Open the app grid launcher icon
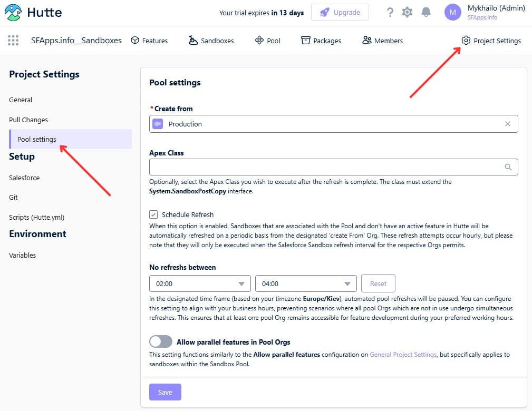This screenshot has height=411, width=532. tap(13, 41)
